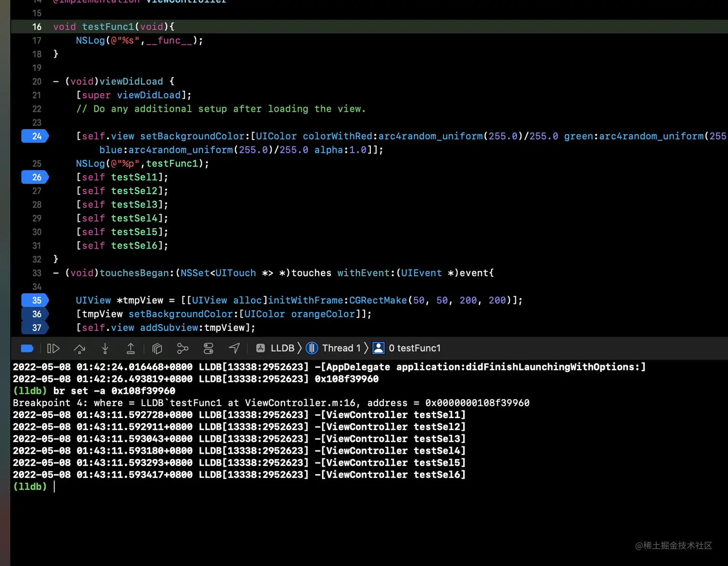Toggle the breakpoint on line 26
728x566 pixels.
35,177
